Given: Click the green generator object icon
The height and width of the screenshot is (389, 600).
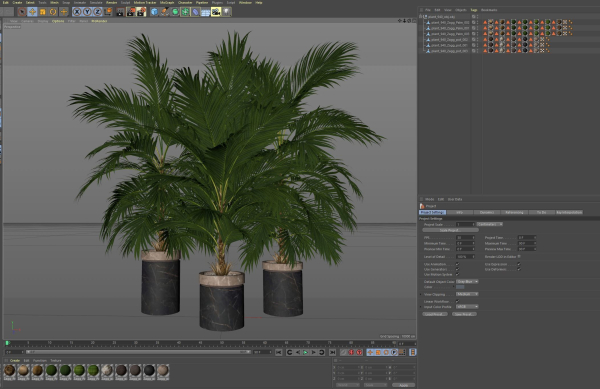Looking at the screenshot, I should point(175,12).
